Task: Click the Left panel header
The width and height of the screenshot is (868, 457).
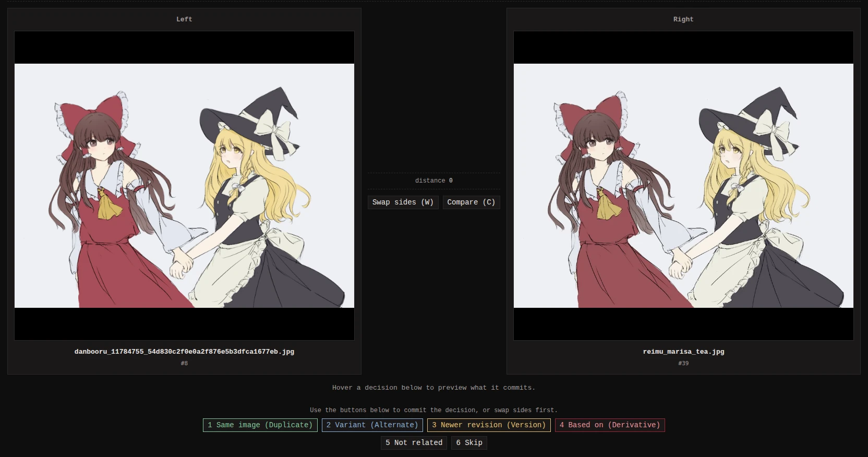Action: click(x=184, y=19)
